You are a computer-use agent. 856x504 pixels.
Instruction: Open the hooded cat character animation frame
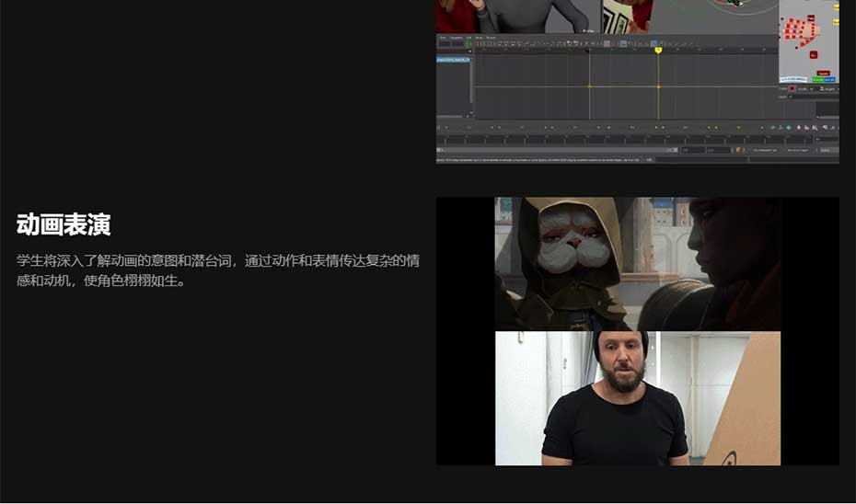coord(638,264)
